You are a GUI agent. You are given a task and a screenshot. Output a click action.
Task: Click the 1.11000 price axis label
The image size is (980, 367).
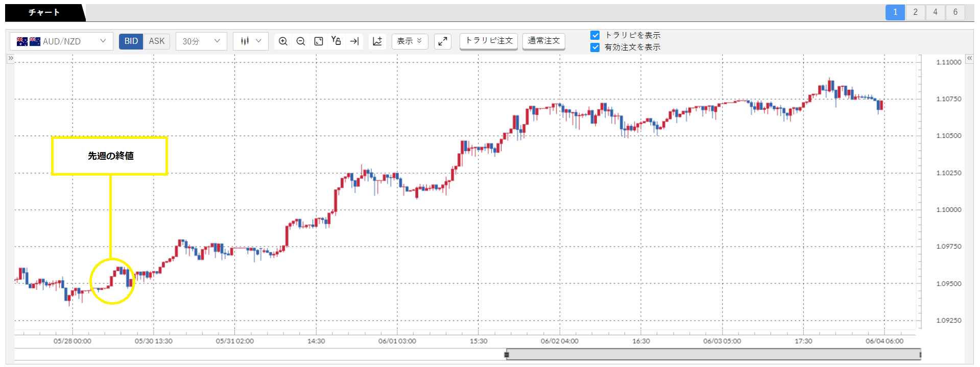(x=948, y=62)
